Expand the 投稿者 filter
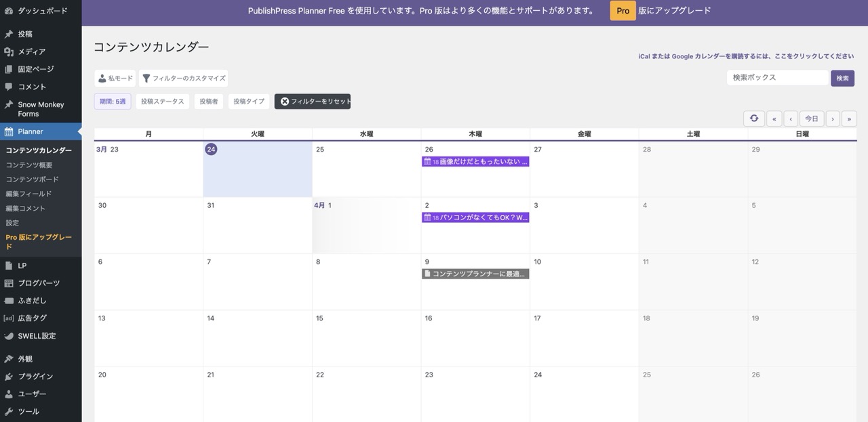868x422 pixels. [x=208, y=102]
